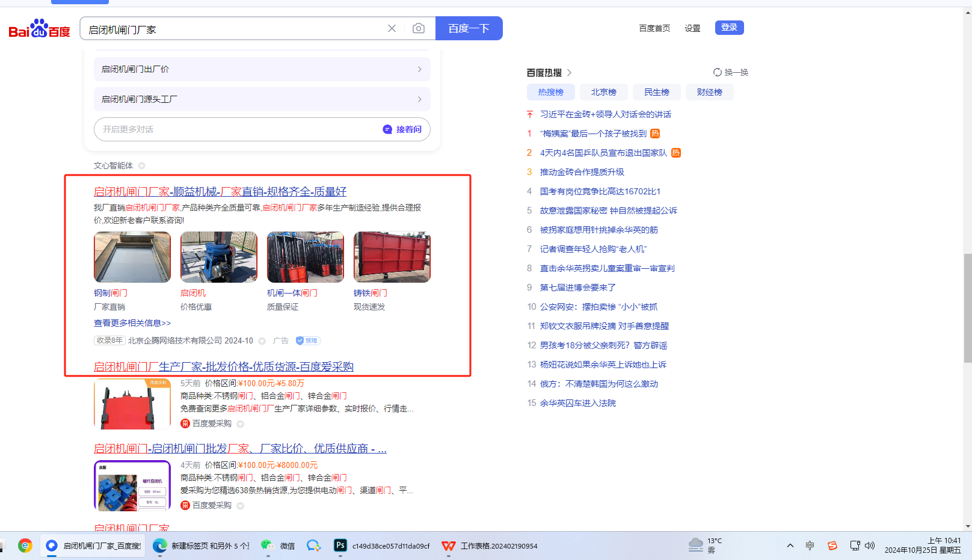The width and height of the screenshot is (972, 560).
Task: Click the volume speaker tray icon
Action: click(x=870, y=546)
